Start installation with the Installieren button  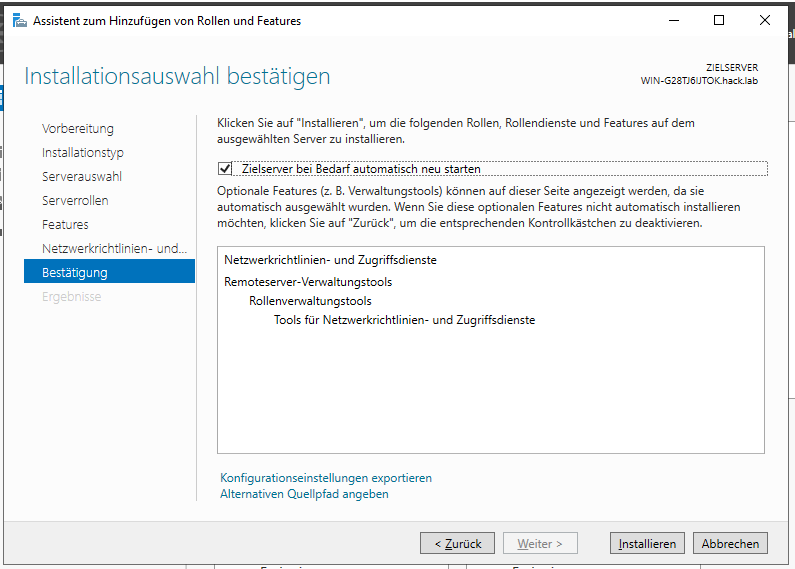coord(647,544)
